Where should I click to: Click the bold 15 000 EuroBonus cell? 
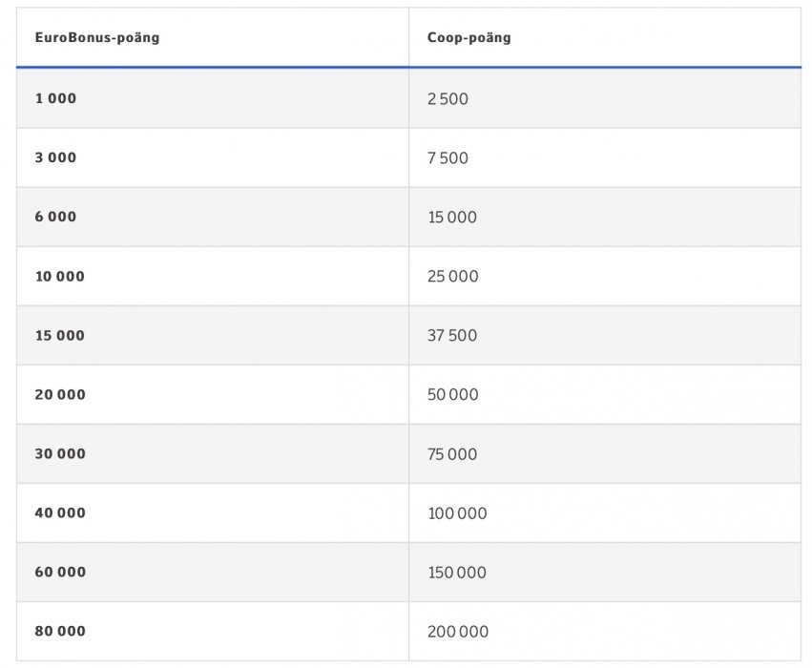pos(59,336)
